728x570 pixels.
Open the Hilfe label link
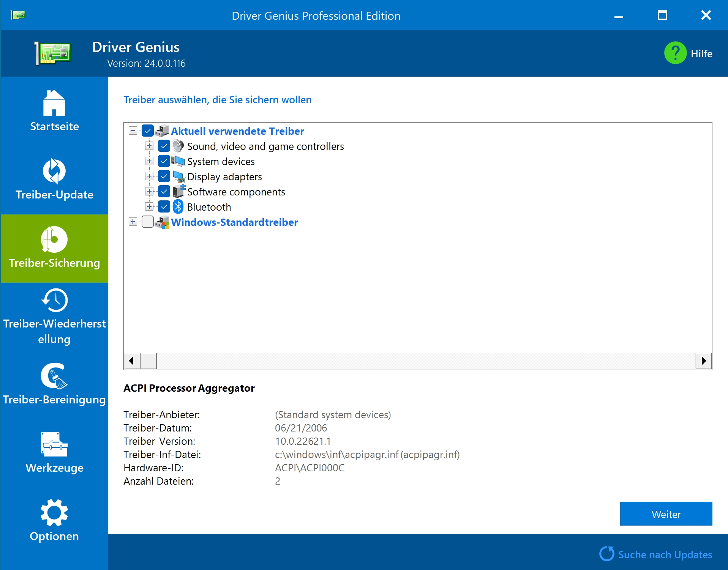[701, 54]
